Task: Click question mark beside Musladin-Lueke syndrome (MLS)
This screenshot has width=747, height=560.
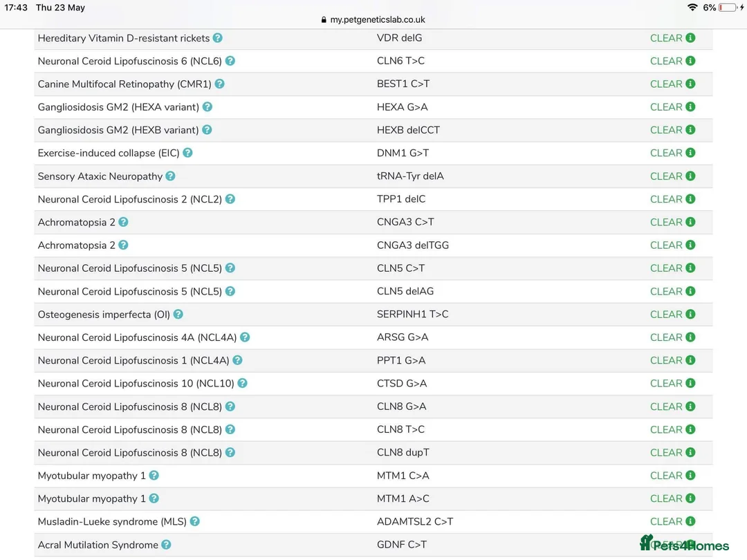Action: (x=195, y=521)
